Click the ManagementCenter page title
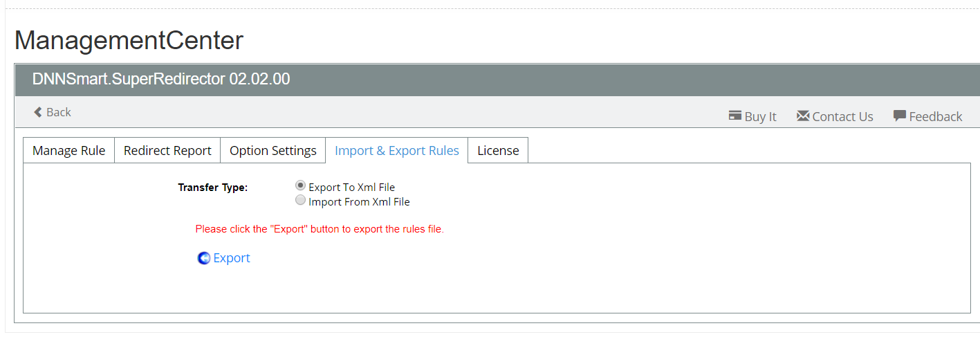This screenshot has width=980, height=337. (x=129, y=41)
